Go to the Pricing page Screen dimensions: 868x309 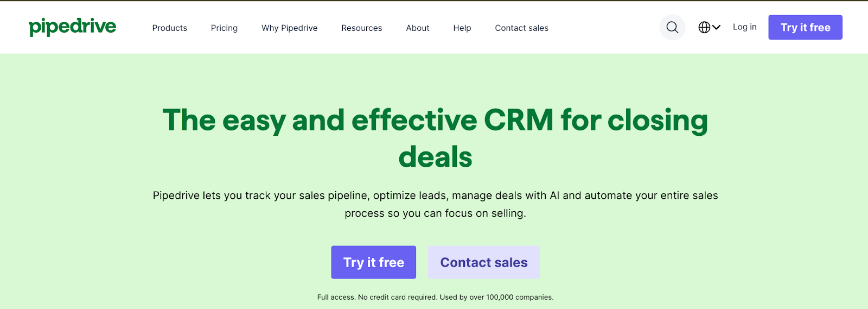pos(224,28)
